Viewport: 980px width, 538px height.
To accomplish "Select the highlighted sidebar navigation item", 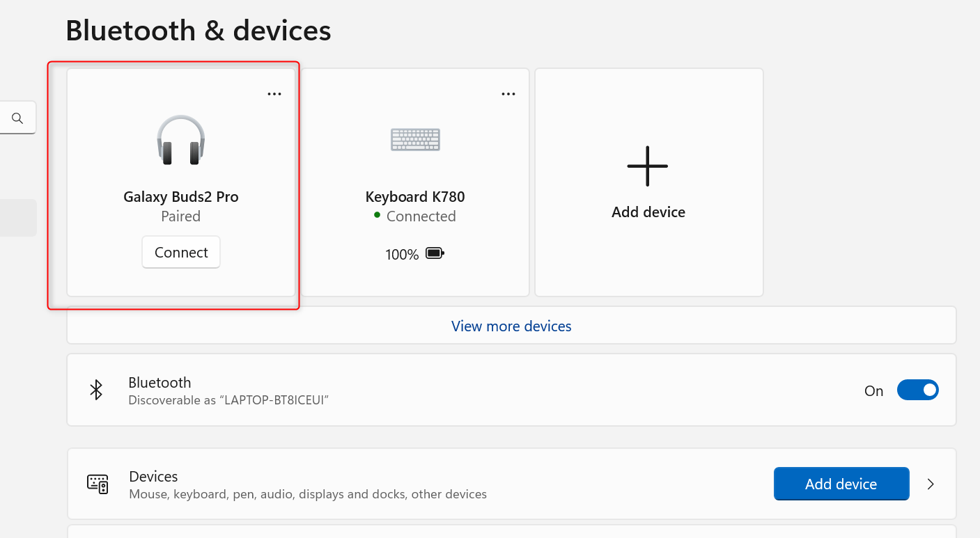I will click(x=18, y=218).
